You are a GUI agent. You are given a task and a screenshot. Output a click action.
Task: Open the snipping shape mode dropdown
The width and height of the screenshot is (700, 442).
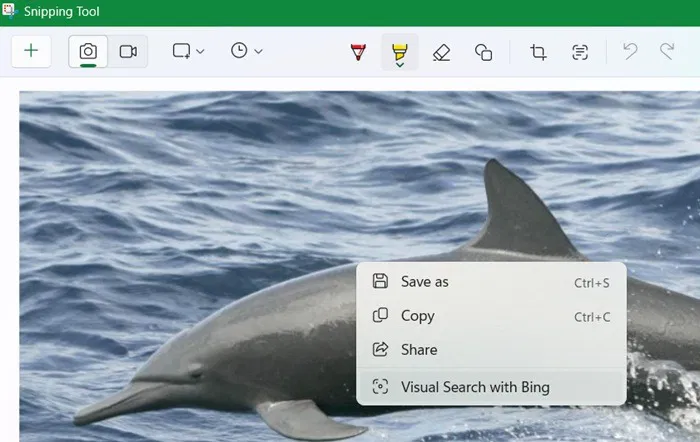[x=188, y=51]
